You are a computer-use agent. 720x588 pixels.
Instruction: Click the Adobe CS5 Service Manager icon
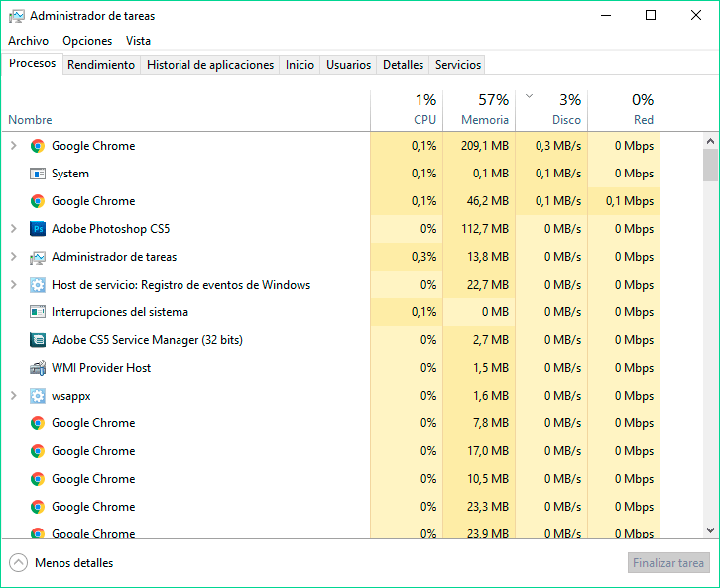tap(38, 340)
